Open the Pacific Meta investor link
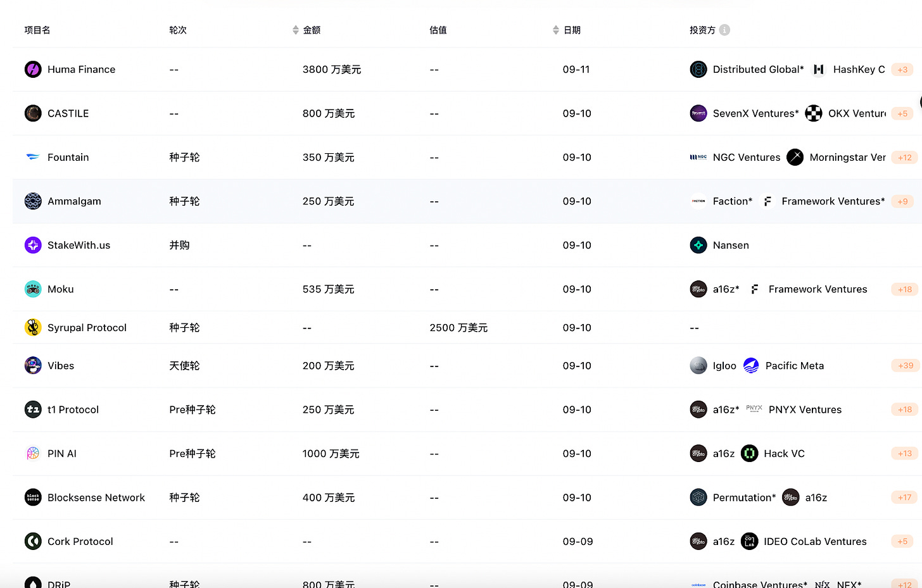The width and height of the screenshot is (922, 588). tap(795, 365)
